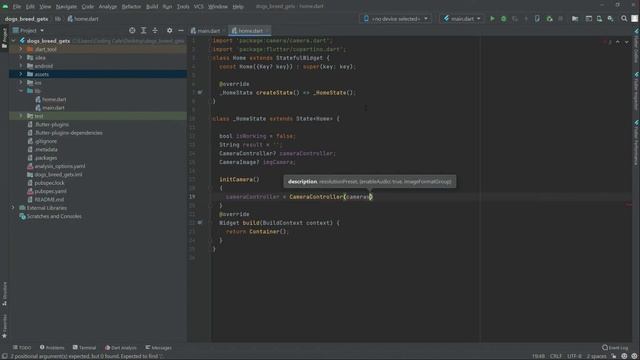Open the Navigate menu
This screenshot has width=640, height=360.
[66, 7]
